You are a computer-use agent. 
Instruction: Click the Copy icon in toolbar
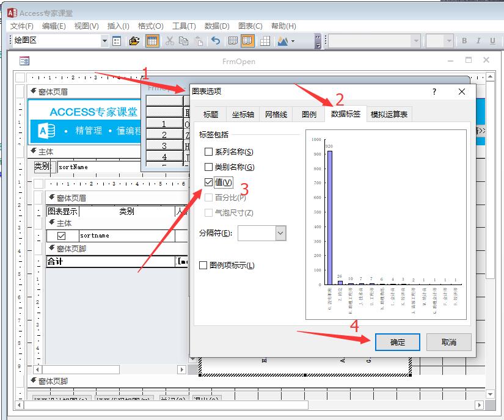pyautogui.click(x=183, y=41)
